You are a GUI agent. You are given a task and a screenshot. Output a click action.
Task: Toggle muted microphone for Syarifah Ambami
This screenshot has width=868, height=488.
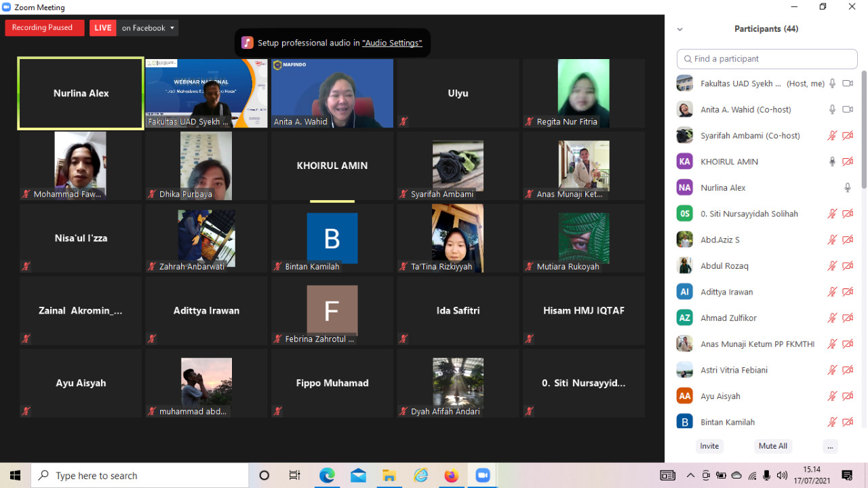[x=832, y=136]
